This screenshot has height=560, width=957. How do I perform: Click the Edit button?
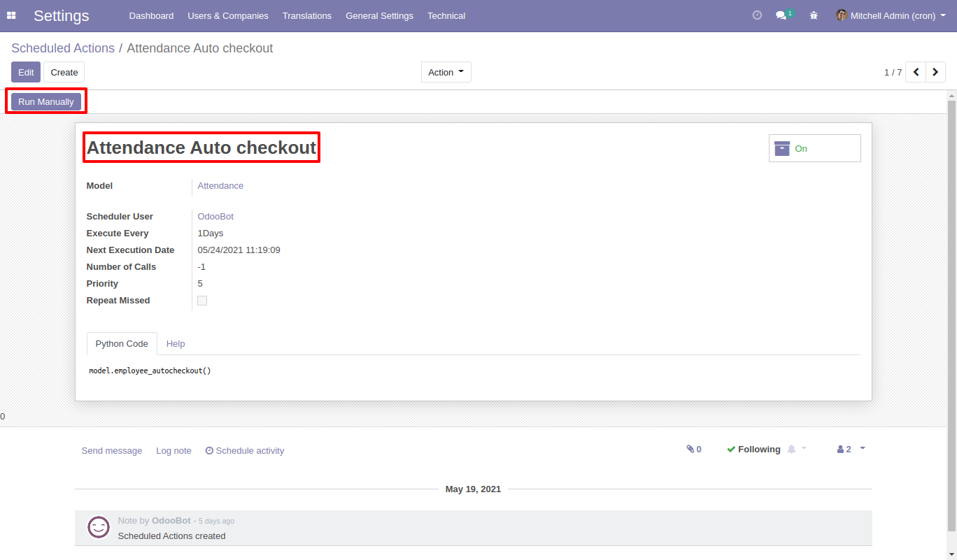click(x=26, y=72)
